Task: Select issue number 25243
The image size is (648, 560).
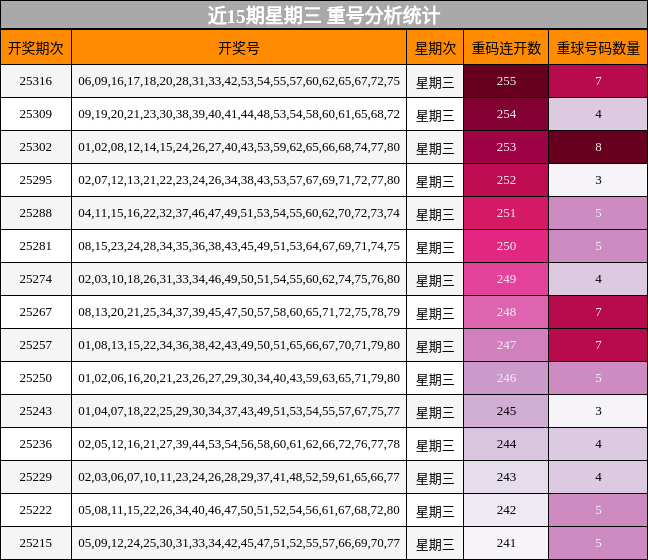Action: pyautogui.click(x=36, y=411)
